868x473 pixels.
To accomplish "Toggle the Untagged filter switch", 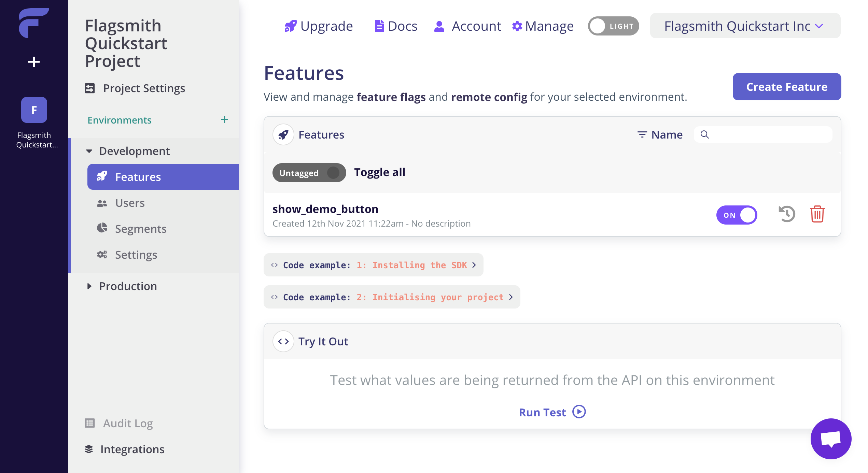I will coord(309,173).
